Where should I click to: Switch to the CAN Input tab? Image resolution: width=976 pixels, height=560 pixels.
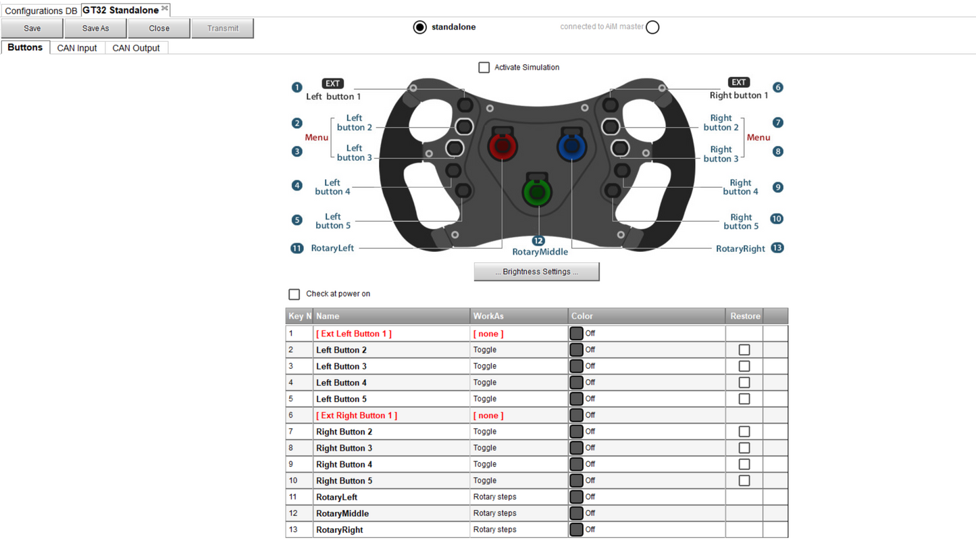pyautogui.click(x=77, y=48)
